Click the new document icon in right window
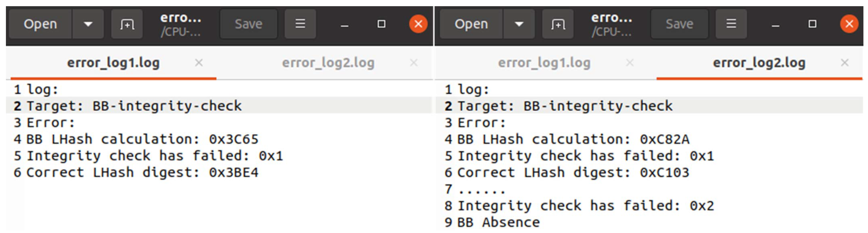 coord(558,24)
